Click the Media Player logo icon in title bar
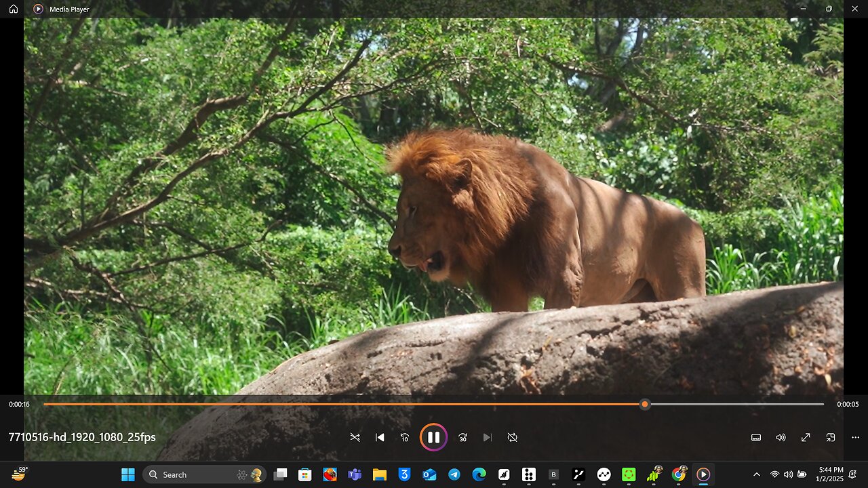Viewport: 868px width, 488px height. coord(38,9)
